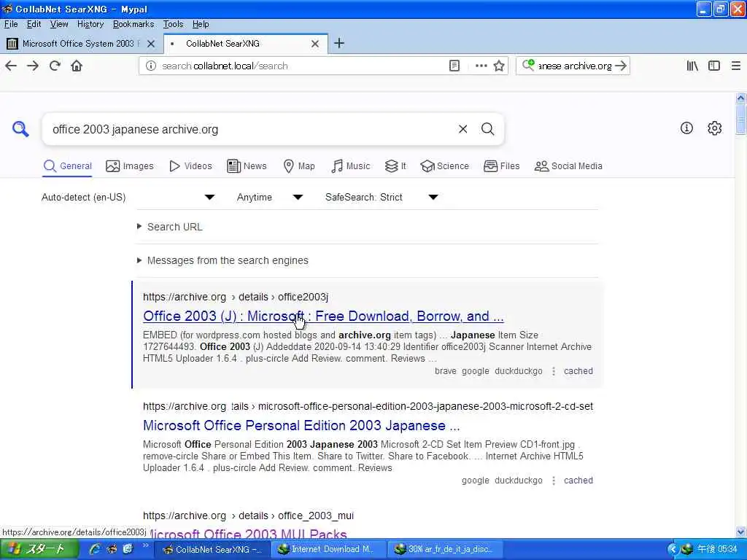Open the SafeSearch Strict dropdown

click(382, 197)
